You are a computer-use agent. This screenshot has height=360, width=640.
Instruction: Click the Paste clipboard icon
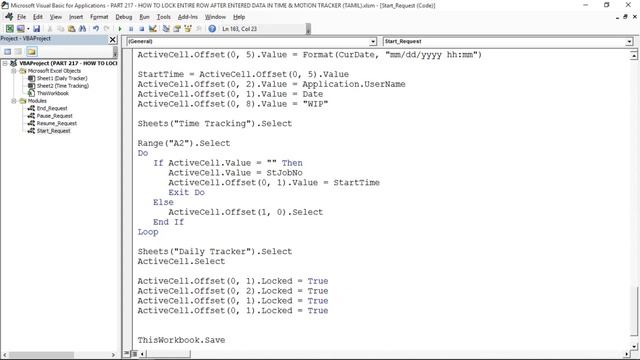[x=71, y=29]
